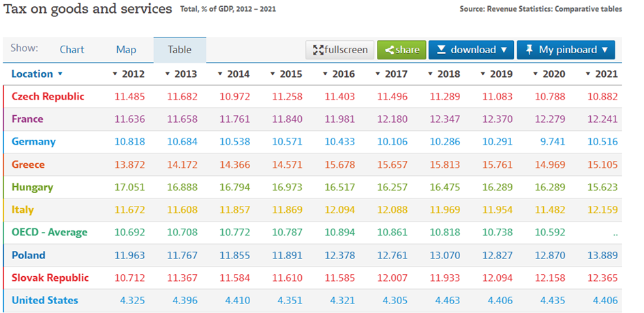The height and width of the screenshot is (313, 644).
Task: Select the Table tab
Action: pyautogui.click(x=180, y=50)
